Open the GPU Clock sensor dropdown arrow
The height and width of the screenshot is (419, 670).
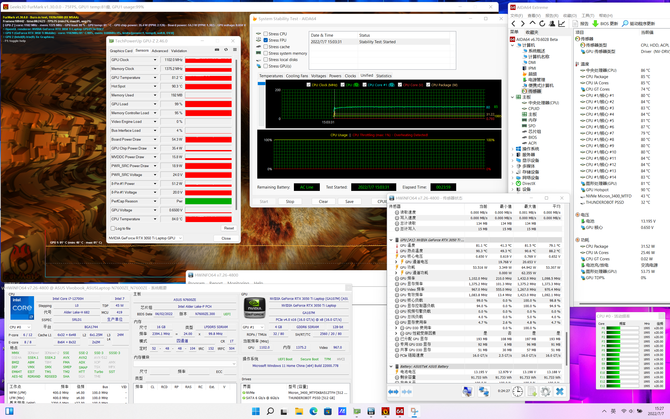coord(155,60)
